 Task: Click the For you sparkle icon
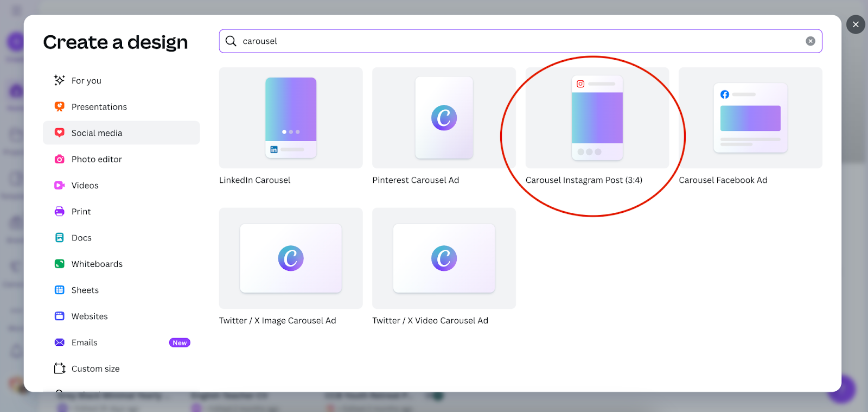(x=59, y=80)
